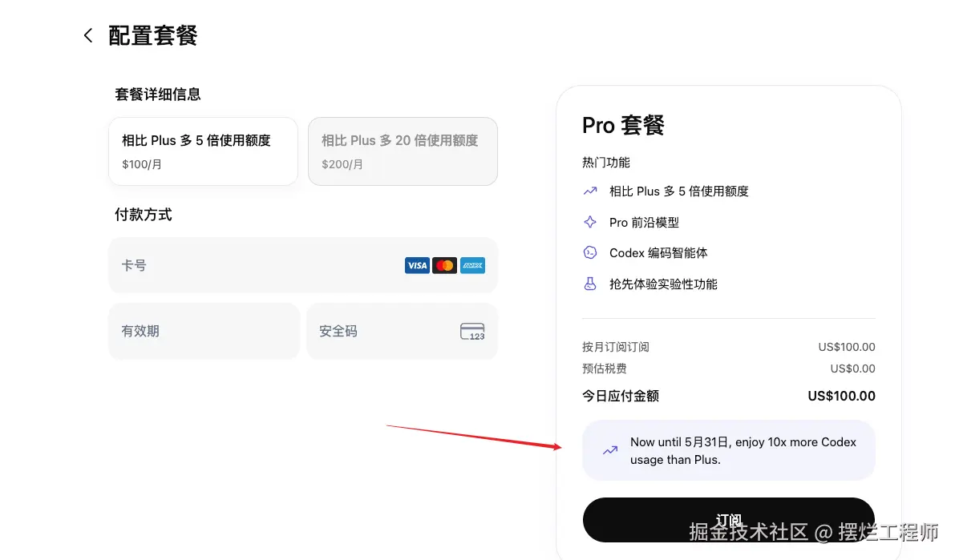This screenshot has height=560, width=955.
Task: Click the Pro 套餐 heading
Action: pyautogui.click(x=623, y=126)
